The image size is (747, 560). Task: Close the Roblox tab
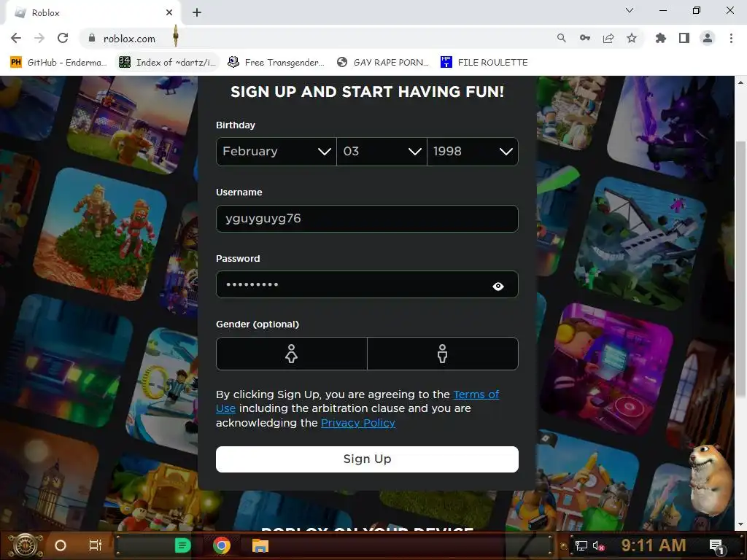(x=169, y=12)
